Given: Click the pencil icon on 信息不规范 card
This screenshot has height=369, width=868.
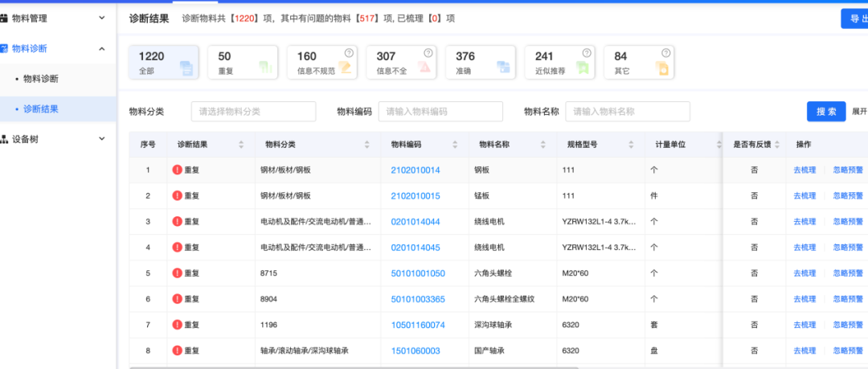Looking at the screenshot, I should pos(346,68).
